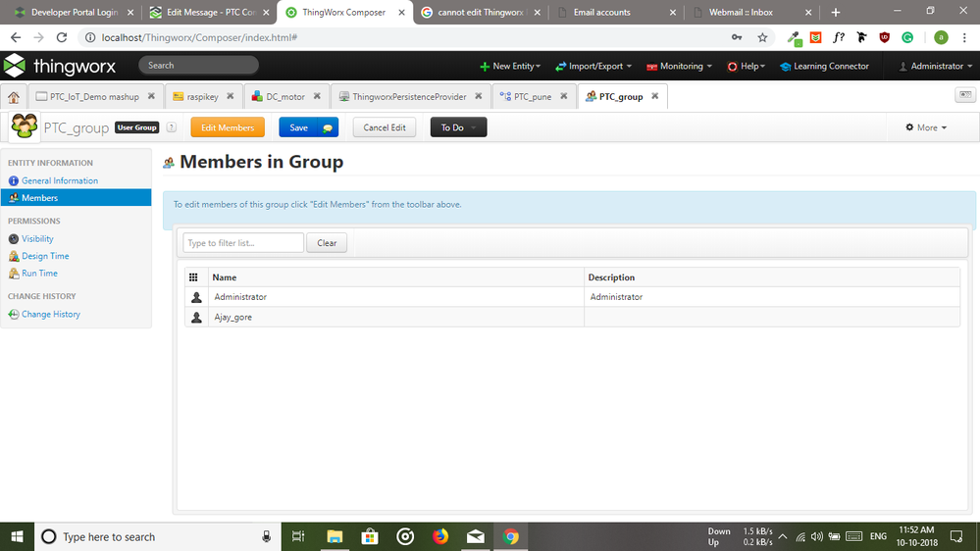The width and height of the screenshot is (980, 551).
Task: Open the notification center icon
Action: (956, 536)
